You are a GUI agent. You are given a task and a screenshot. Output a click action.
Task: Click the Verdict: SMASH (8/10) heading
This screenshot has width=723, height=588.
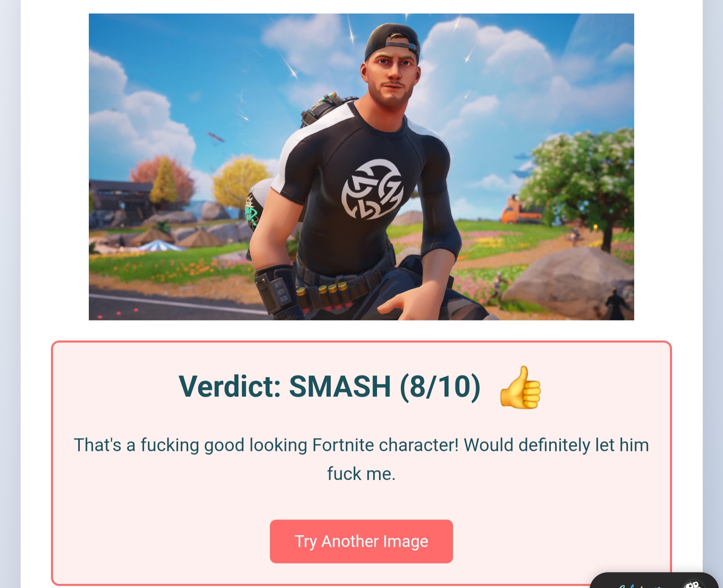(x=329, y=387)
